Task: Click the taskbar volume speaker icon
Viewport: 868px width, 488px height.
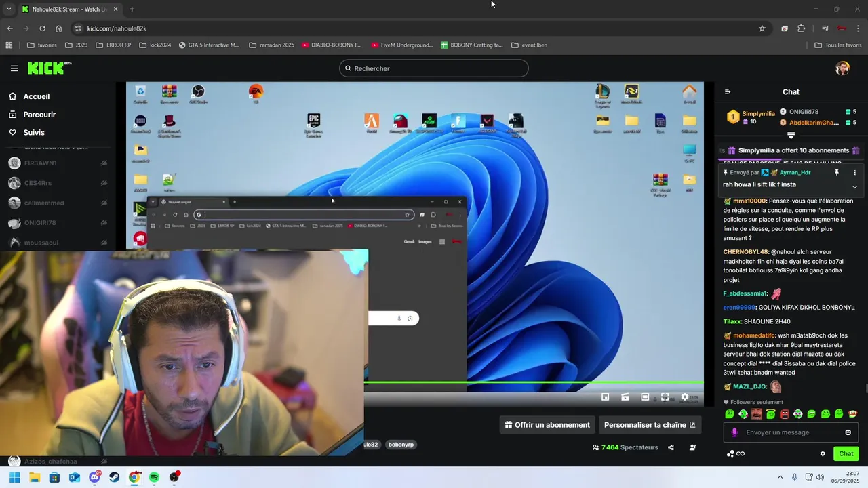Action: click(x=820, y=477)
